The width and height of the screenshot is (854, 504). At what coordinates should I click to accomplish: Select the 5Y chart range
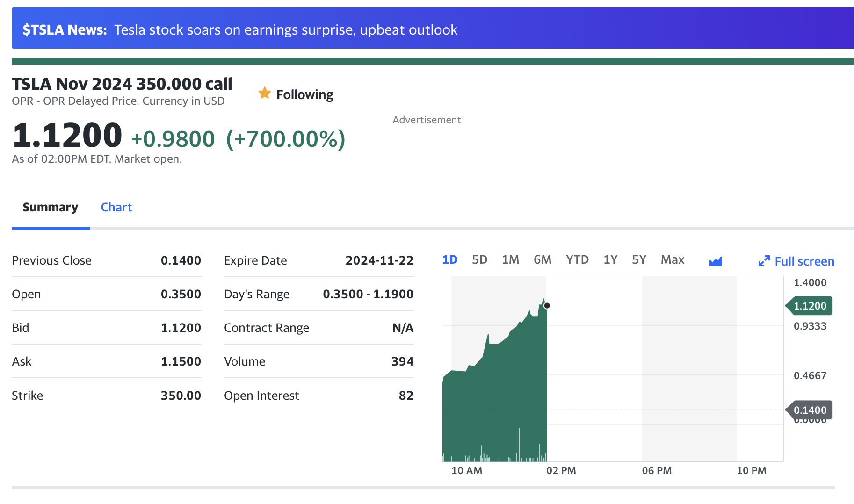(x=639, y=259)
